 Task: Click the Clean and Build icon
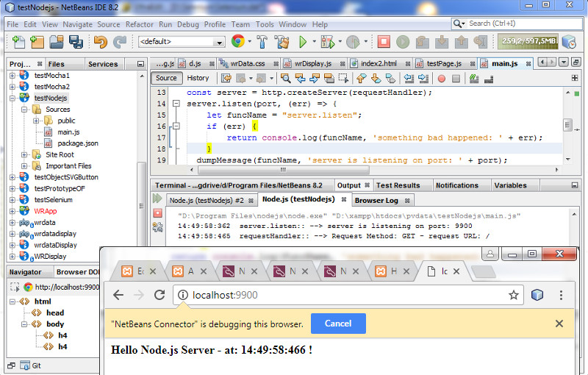[x=282, y=42]
